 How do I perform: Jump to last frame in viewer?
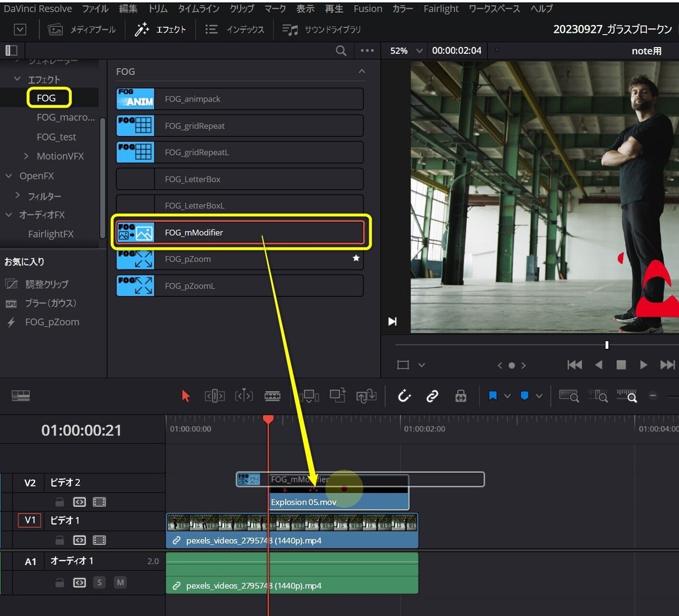[x=668, y=365]
